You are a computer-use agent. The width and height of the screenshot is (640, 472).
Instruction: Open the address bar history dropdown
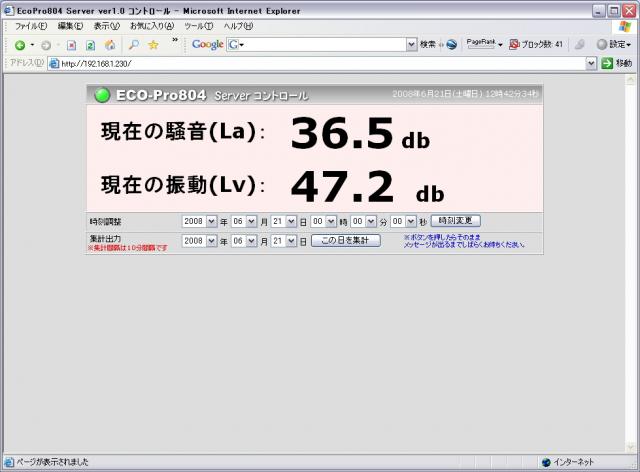[591, 63]
